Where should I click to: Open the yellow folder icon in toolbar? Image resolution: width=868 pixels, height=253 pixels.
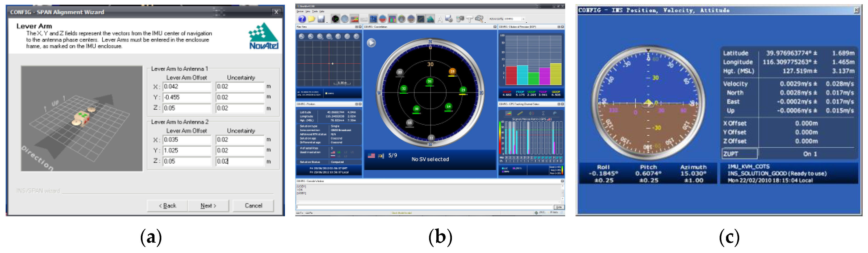pyautogui.click(x=311, y=19)
